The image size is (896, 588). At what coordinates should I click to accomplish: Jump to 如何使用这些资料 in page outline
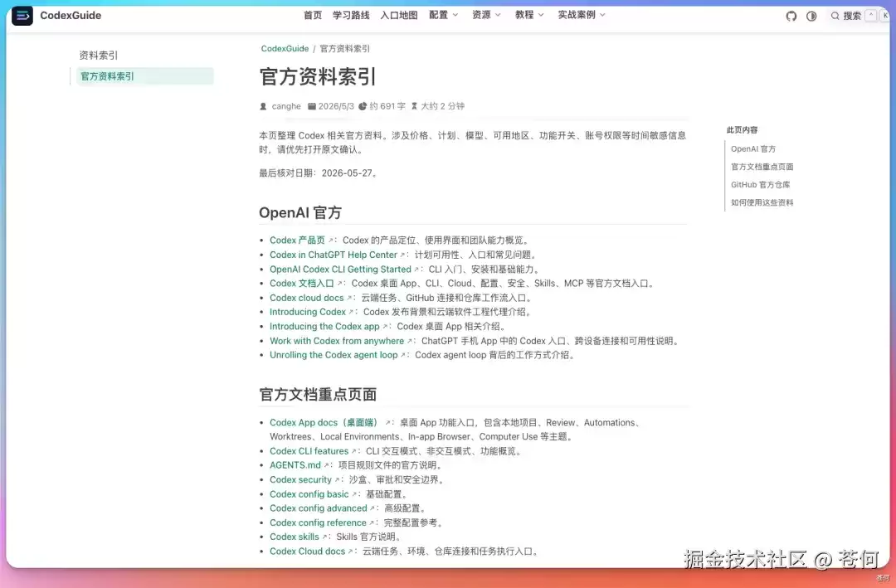click(762, 202)
